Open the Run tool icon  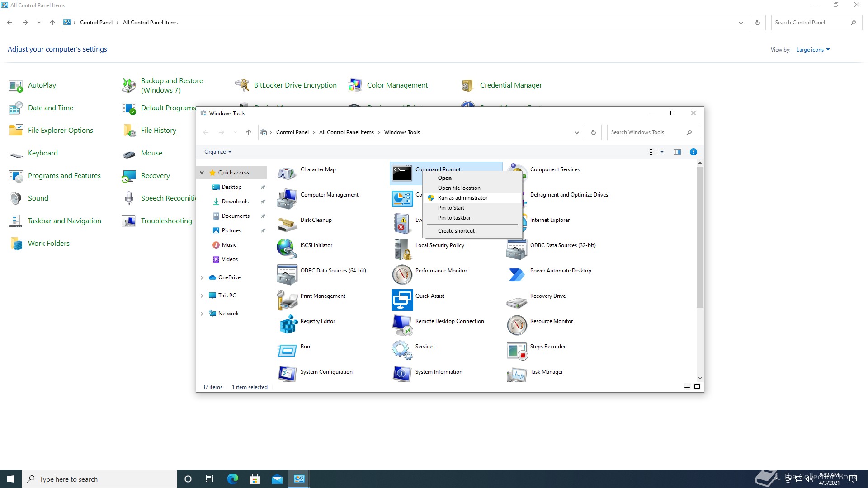[x=287, y=350]
